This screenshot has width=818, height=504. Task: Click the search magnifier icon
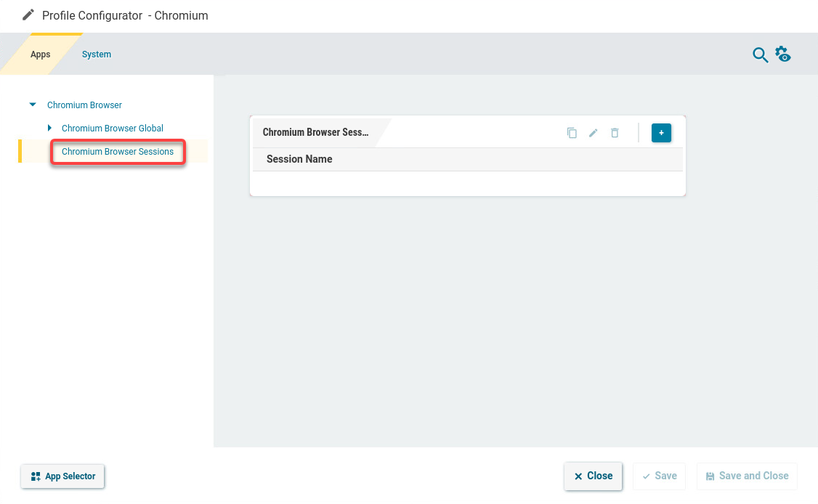[760, 55]
